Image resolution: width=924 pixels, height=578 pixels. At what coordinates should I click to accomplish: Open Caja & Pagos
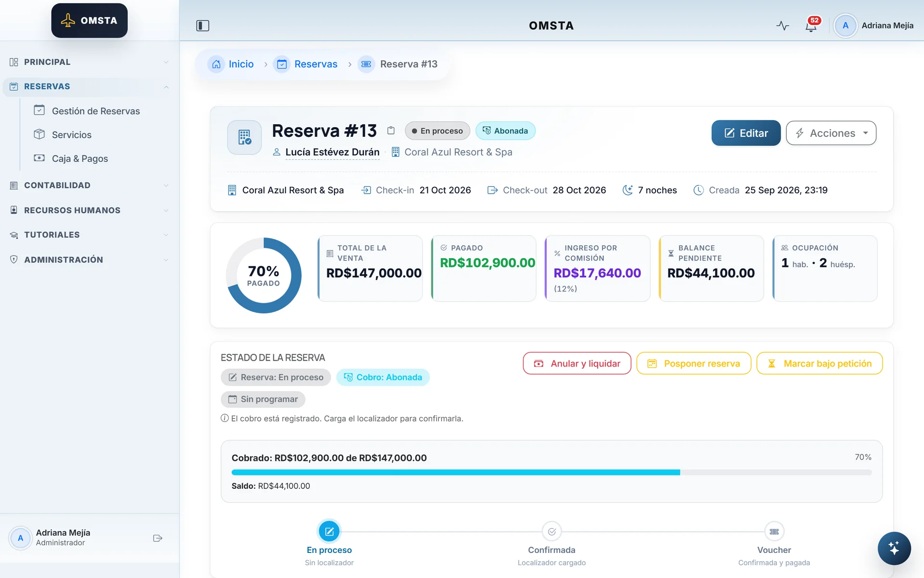click(80, 158)
